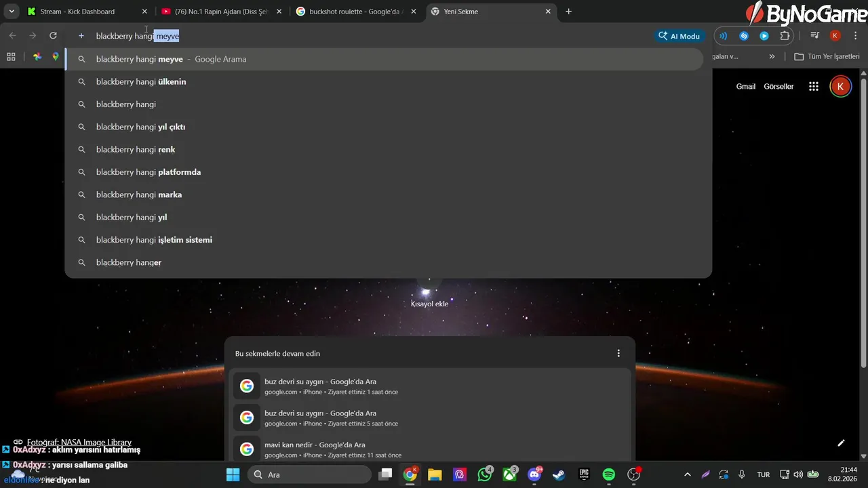Select suggestion blackberry hangi meyve

tap(384, 59)
